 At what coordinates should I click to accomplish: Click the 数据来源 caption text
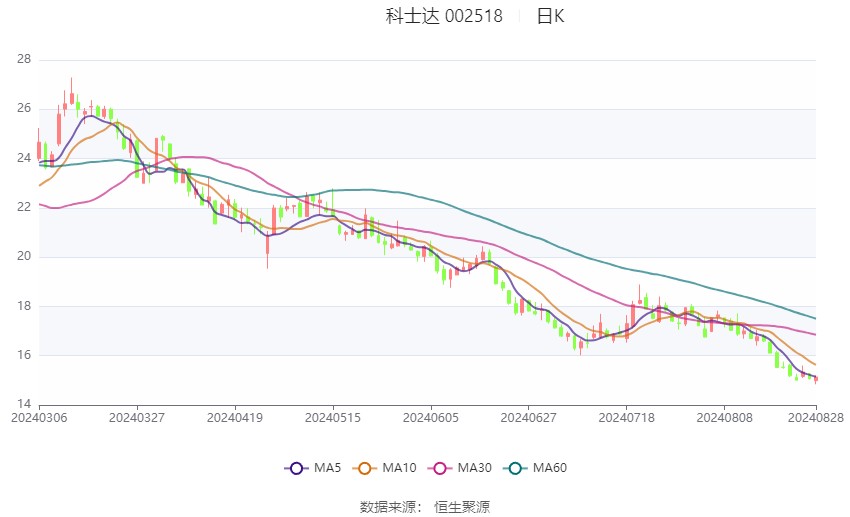click(x=388, y=507)
